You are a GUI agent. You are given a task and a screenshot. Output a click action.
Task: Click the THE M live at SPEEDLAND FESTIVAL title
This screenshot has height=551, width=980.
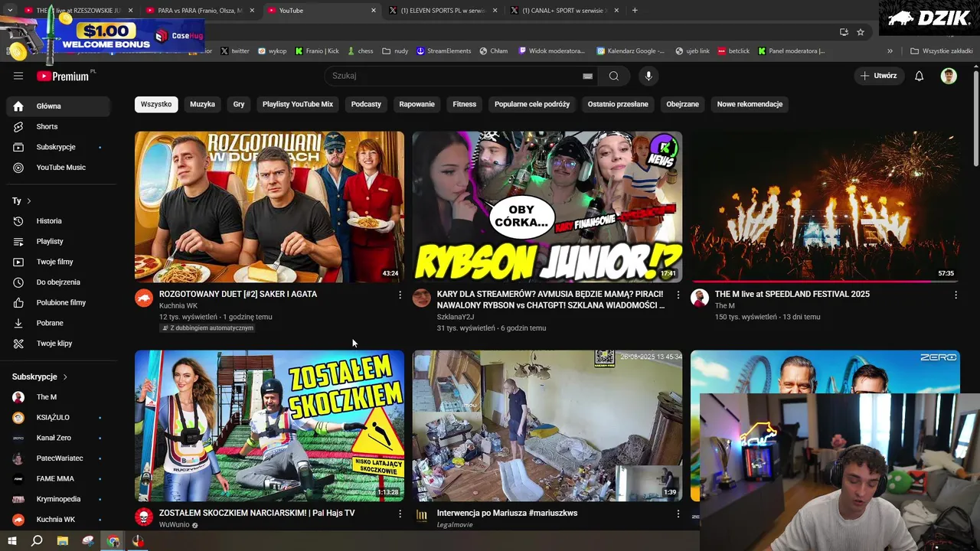pyautogui.click(x=792, y=294)
